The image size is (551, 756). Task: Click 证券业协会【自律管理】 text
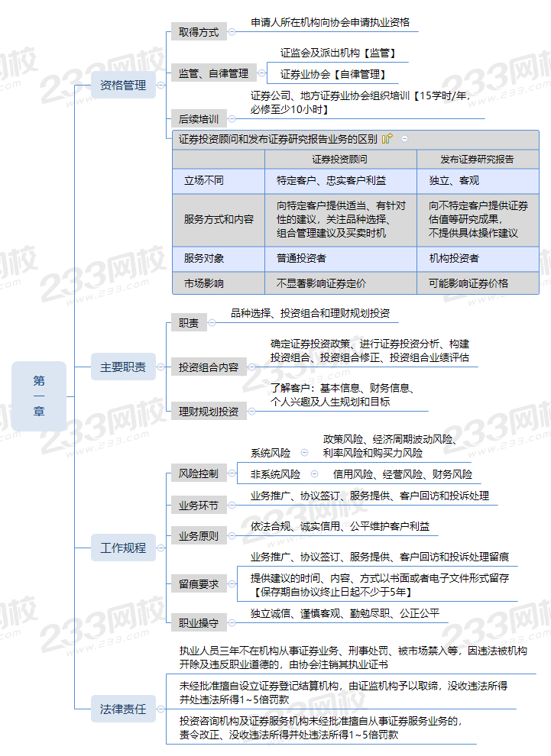[335, 74]
